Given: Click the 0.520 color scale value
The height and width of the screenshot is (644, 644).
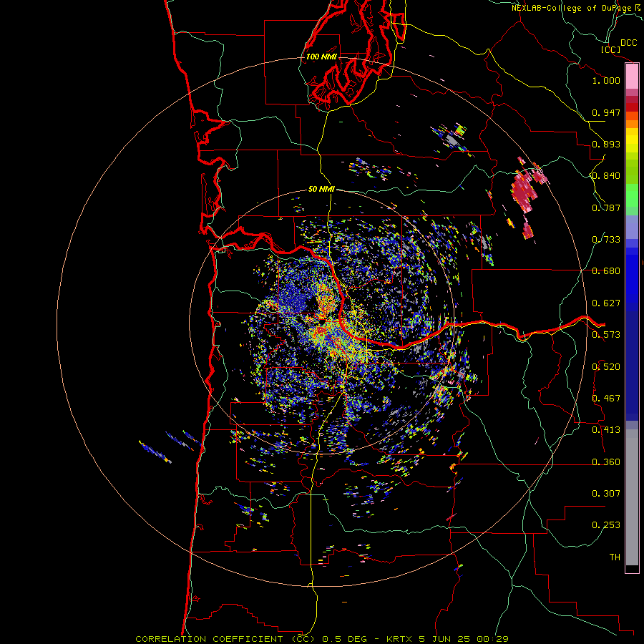Looking at the screenshot, I should 606,367.
